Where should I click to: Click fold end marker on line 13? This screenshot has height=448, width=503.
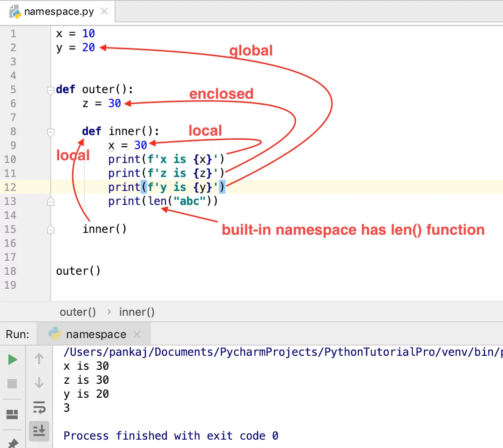click(50, 202)
